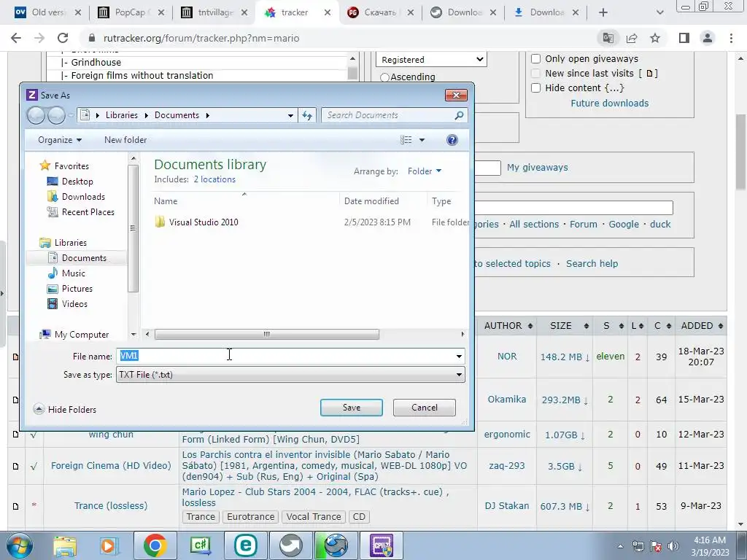Open Chrome three-dot menu
The width and height of the screenshot is (747, 560).
coord(731,38)
